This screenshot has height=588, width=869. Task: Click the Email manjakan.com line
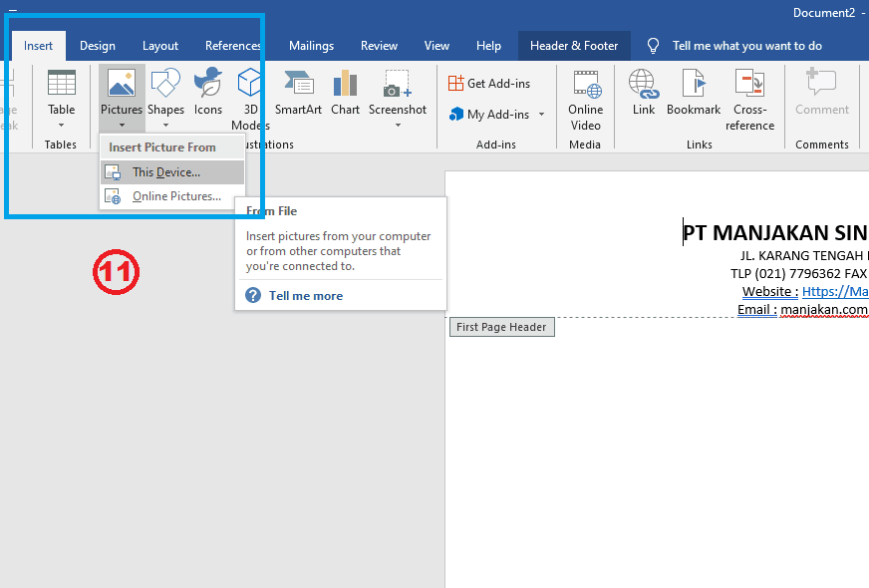click(x=803, y=310)
